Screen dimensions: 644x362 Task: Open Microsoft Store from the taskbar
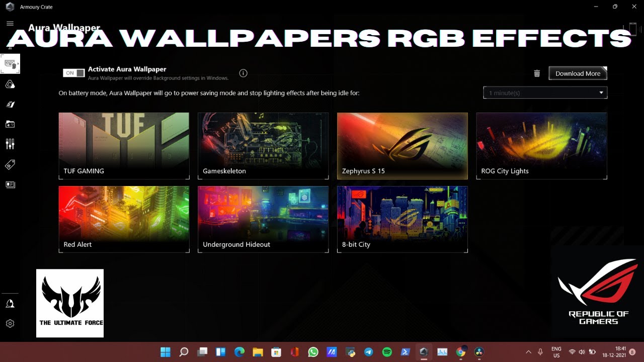(x=276, y=352)
